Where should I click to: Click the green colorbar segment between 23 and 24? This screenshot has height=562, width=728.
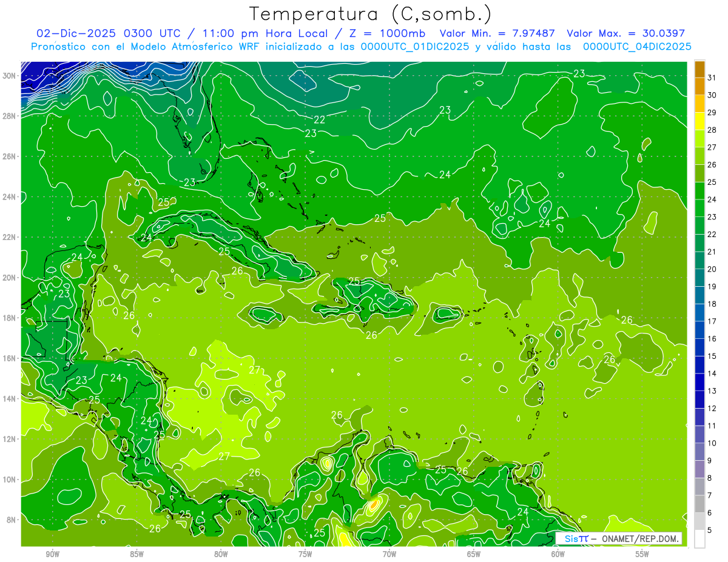pos(699,209)
